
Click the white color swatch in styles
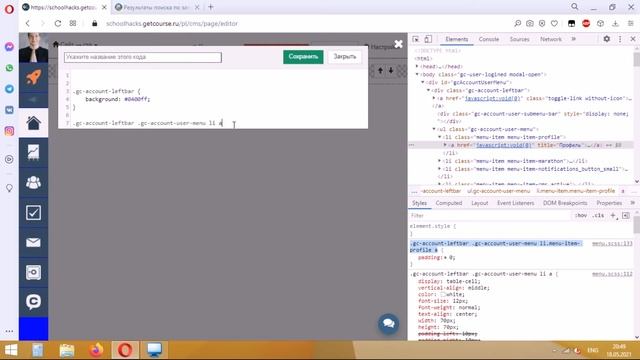pos(442,294)
